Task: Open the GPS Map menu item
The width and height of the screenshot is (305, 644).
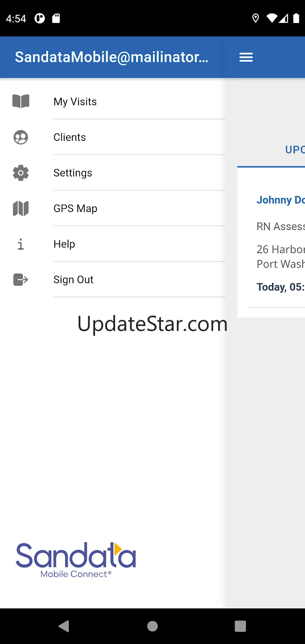Action: [113, 209]
